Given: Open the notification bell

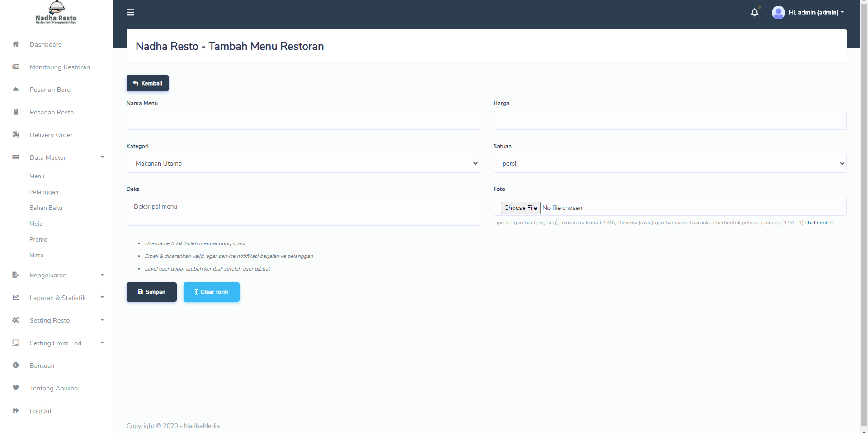Looking at the screenshot, I should point(755,12).
